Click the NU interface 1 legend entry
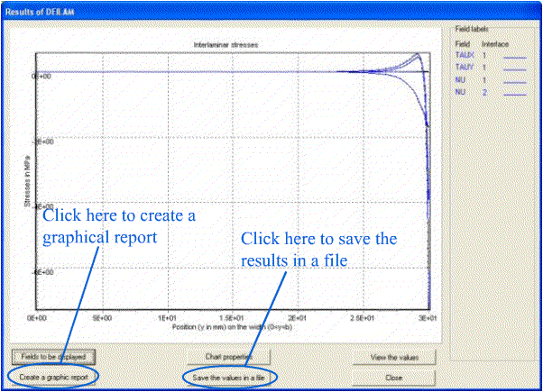This screenshot has height=392, width=543. point(460,79)
